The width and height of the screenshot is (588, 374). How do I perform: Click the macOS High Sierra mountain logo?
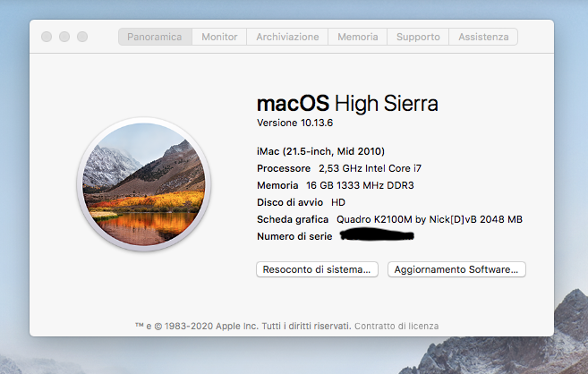[x=144, y=184]
